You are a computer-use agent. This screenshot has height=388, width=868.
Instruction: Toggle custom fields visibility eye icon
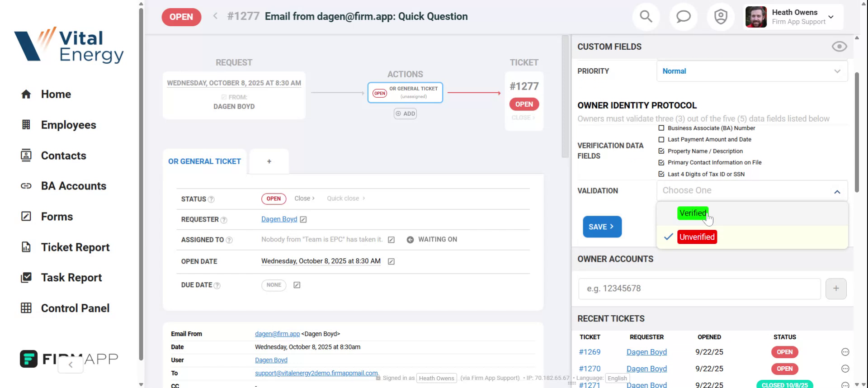(x=839, y=47)
